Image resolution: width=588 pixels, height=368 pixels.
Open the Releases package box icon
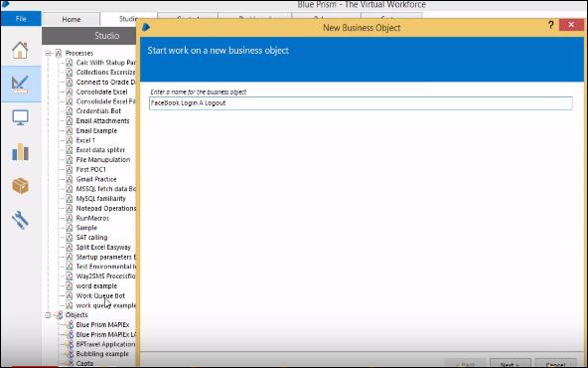(20, 186)
